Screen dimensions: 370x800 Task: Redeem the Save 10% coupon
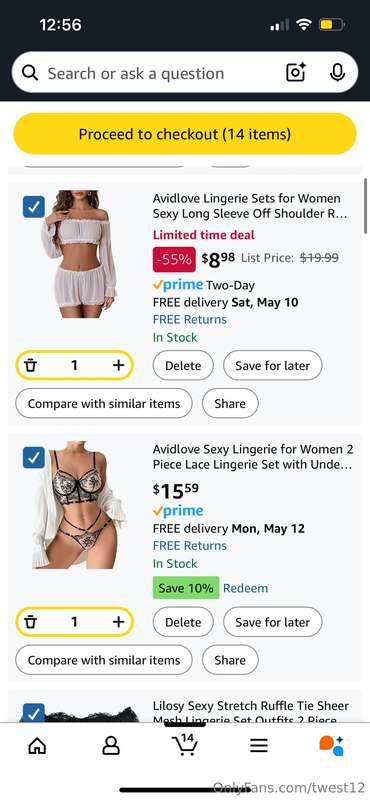coord(245,588)
